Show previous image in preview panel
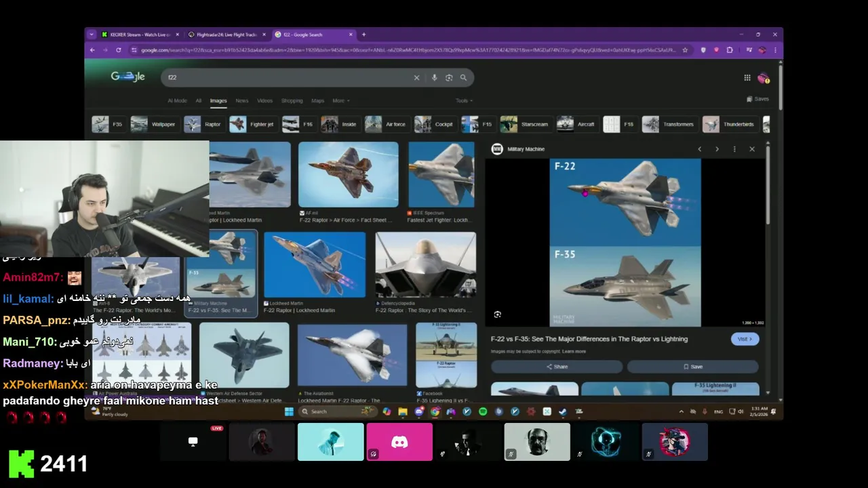 [700, 149]
